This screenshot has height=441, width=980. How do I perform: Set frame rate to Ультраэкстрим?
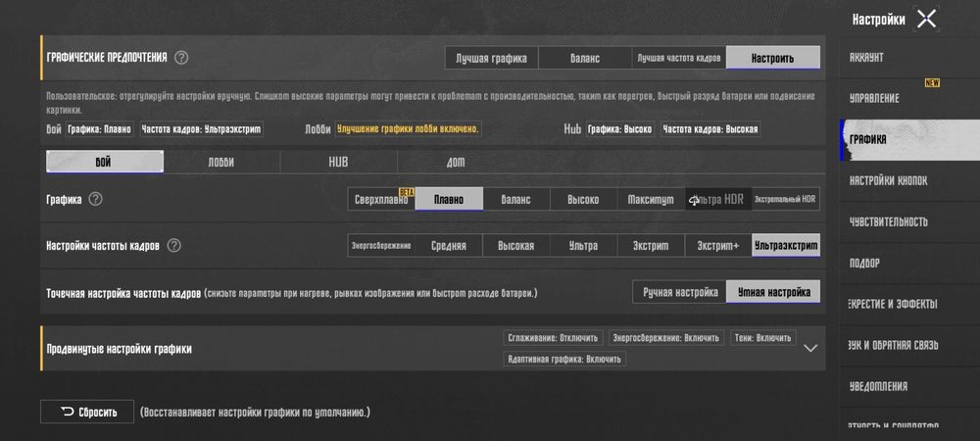point(786,245)
